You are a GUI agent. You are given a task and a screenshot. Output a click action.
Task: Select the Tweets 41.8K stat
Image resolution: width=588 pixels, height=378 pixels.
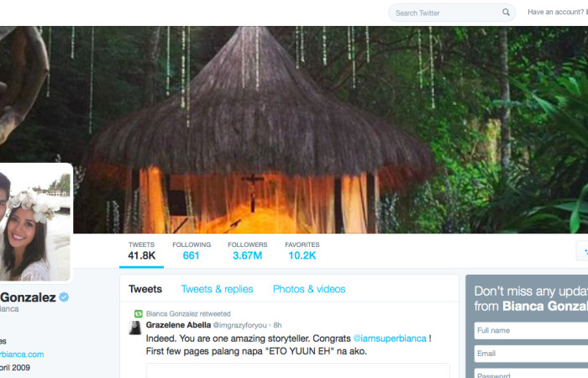pyautogui.click(x=141, y=251)
